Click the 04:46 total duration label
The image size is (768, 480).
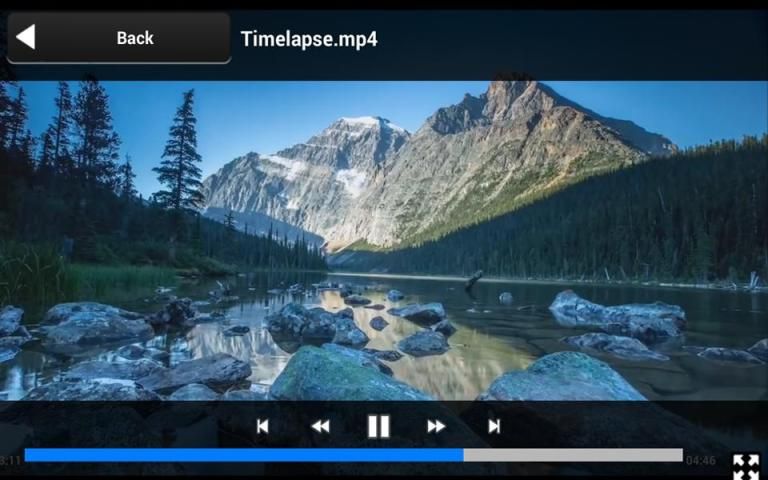click(x=700, y=460)
